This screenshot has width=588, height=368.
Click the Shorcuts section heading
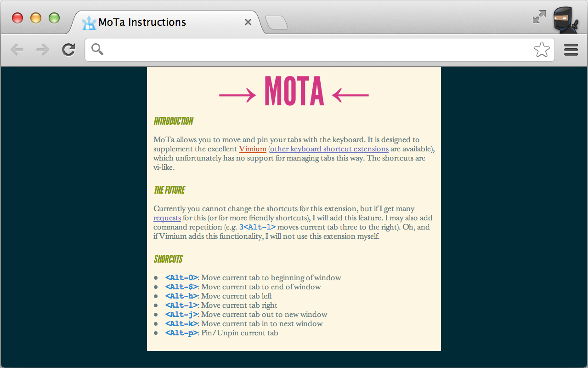point(168,259)
